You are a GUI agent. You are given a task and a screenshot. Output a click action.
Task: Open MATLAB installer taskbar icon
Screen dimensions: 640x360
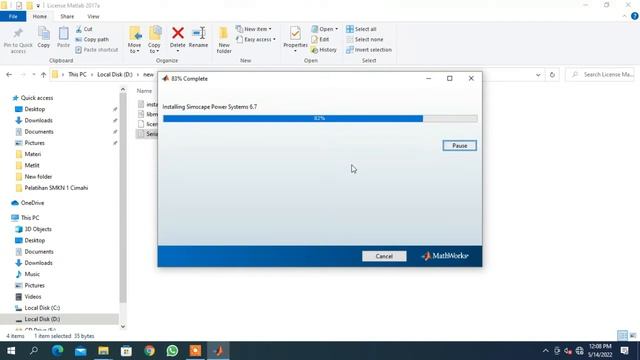[218, 351]
